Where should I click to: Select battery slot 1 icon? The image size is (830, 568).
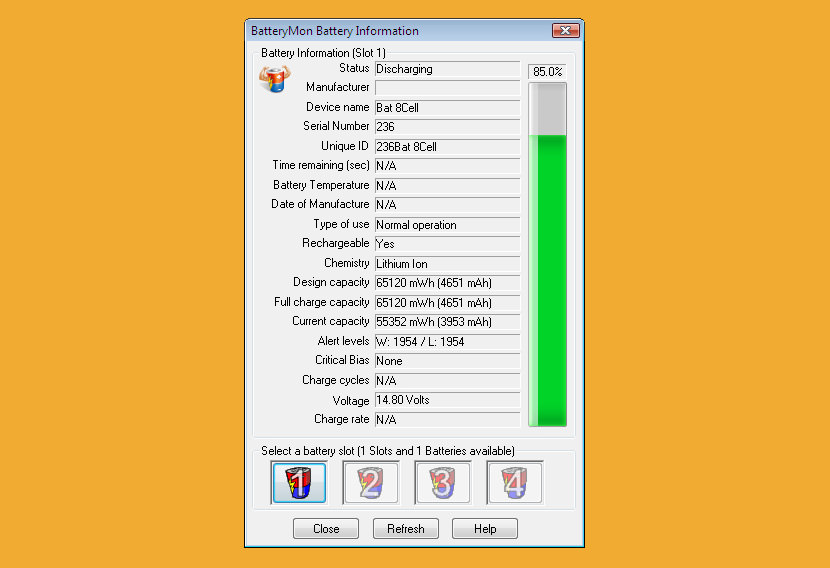click(299, 482)
